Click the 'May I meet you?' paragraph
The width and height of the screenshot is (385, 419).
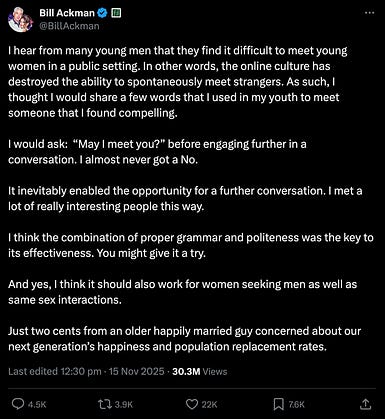(x=157, y=152)
